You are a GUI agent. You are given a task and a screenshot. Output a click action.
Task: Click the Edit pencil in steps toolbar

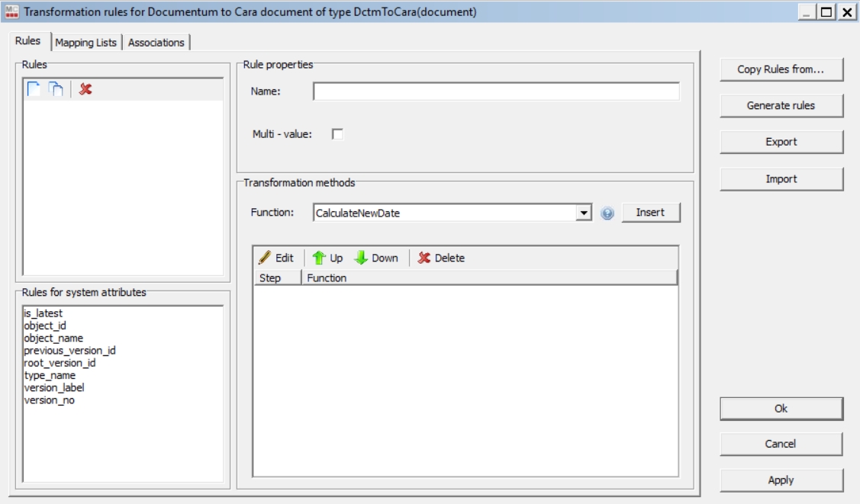(x=276, y=258)
